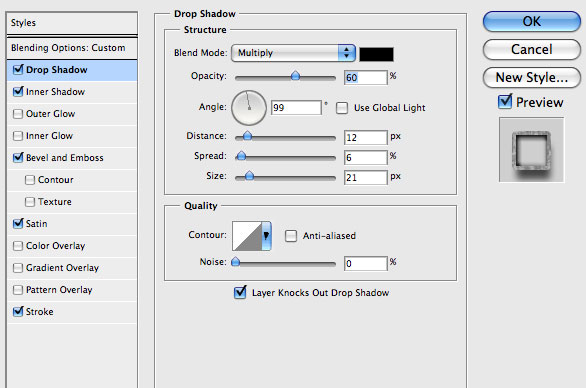Click the Angle dial control

pos(249,108)
